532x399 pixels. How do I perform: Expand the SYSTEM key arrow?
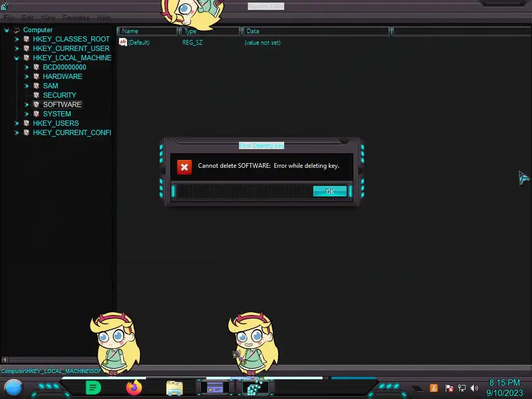(26, 114)
